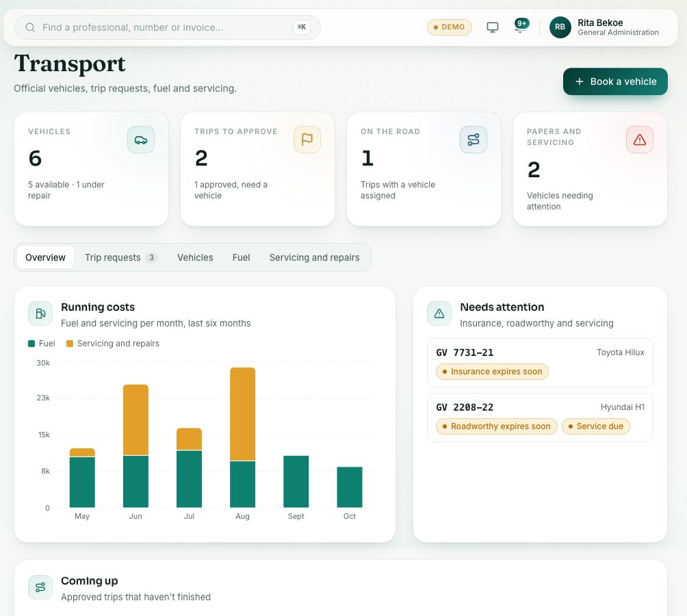The height and width of the screenshot is (616, 687).
Task: Click the flag icon on Trips to Approve
Action: [x=307, y=140]
